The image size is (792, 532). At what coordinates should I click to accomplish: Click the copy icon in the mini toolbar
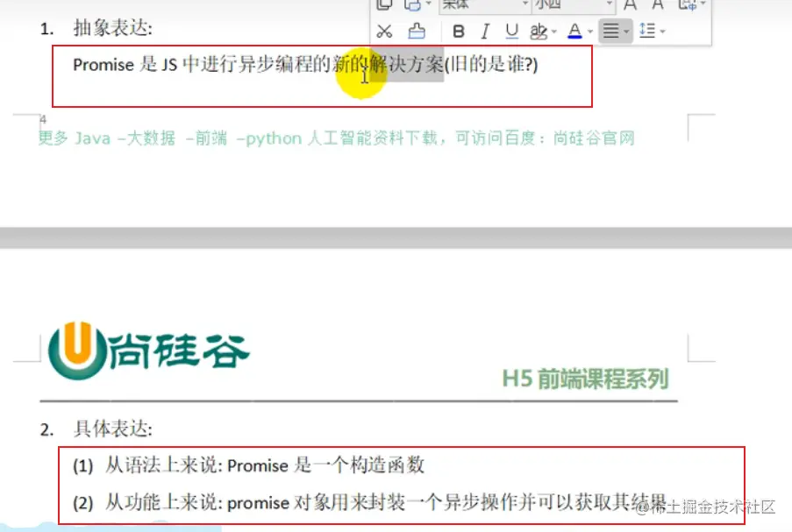[384, 5]
